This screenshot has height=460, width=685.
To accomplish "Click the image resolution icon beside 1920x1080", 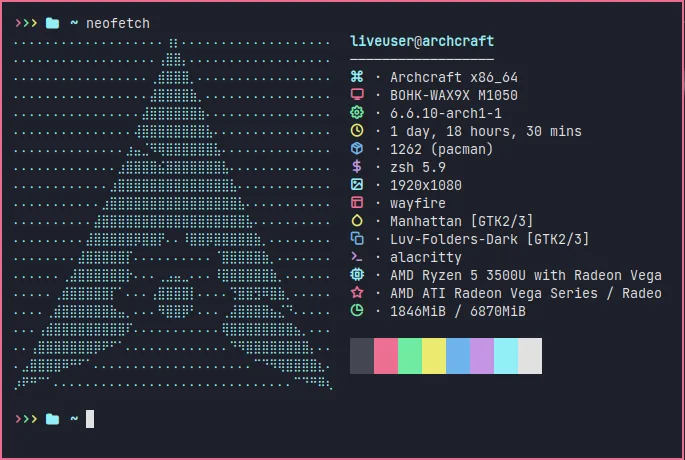I will click(x=357, y=184).
